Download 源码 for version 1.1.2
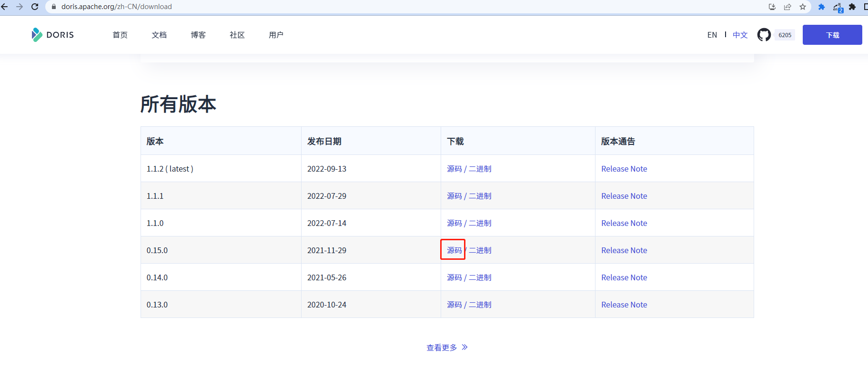The image size is (868, 389). 454,169
